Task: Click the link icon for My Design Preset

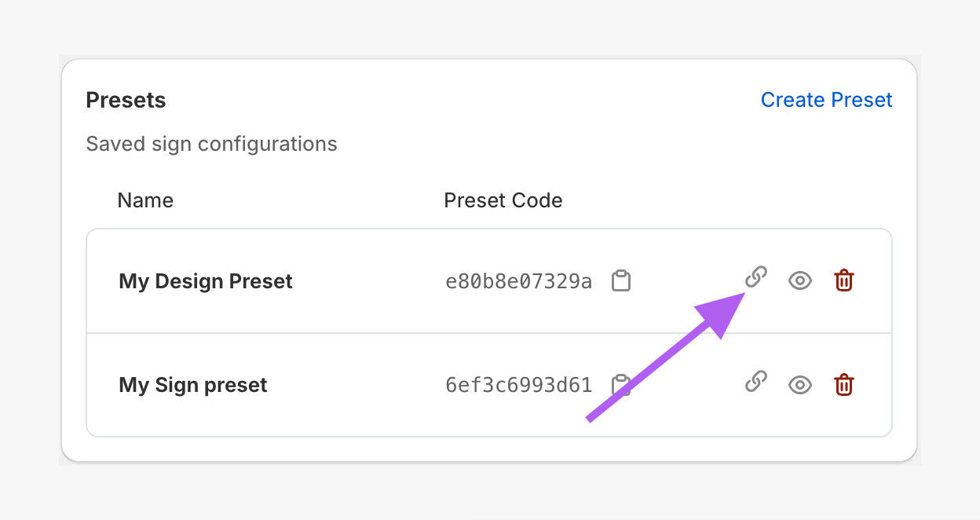Action: pyautogui.click(x=755, y=279)
